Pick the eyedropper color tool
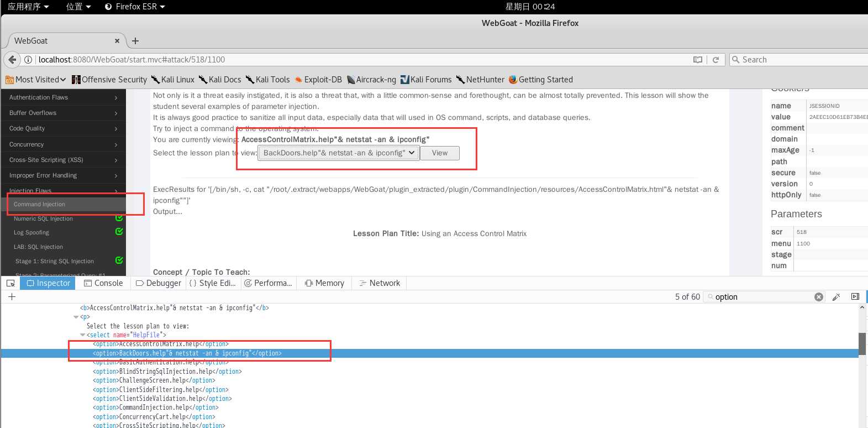 [837, 297]
